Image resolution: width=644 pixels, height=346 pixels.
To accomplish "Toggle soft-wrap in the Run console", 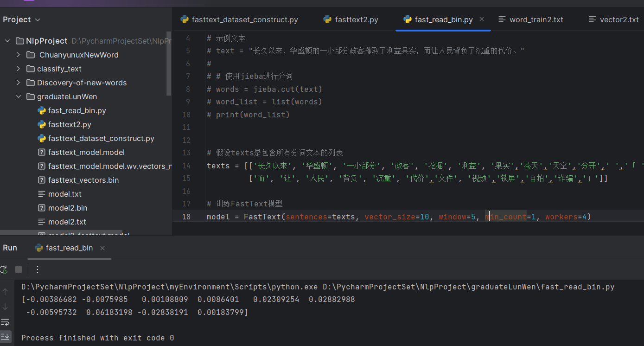I will pos(5,321).
